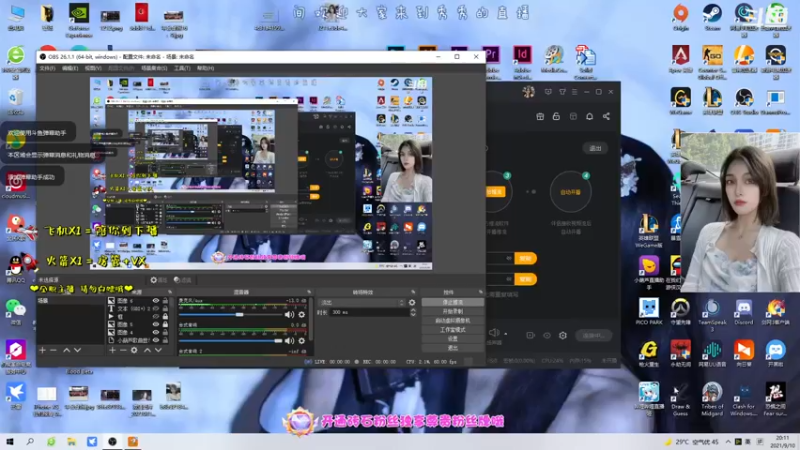This screenshot has height=450, width=800.
Task: Click camera icon in assistant bottom bar
Action: click(531, 335)
